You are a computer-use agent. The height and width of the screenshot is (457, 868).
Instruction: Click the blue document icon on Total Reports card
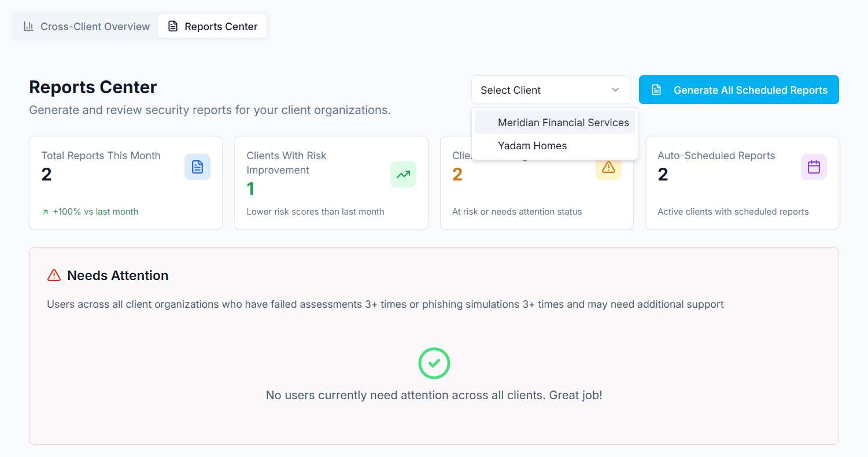click(x=197, y=167)
